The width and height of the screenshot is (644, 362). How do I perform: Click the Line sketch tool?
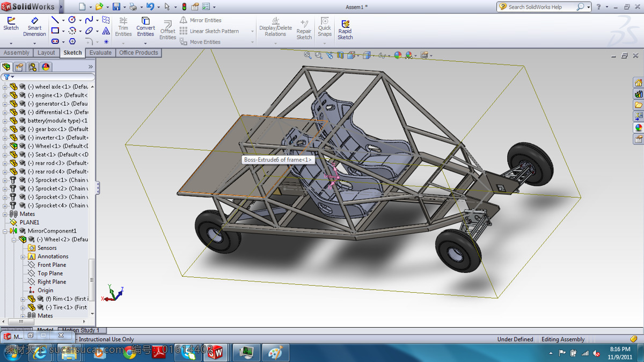pyautogui.click(x=55, y=20)
